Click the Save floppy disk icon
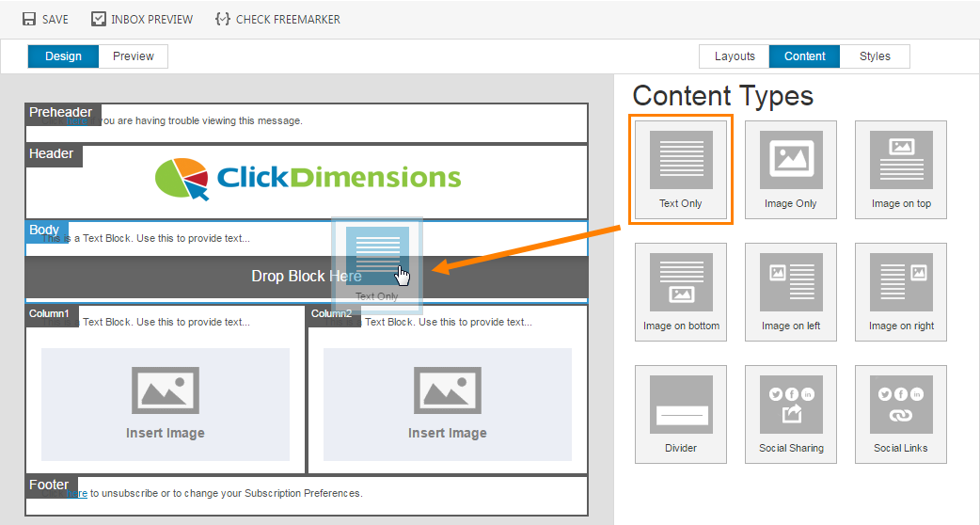The height and width of the screenshot is (525, 980). pyautogui.click(x=29, y=19)
